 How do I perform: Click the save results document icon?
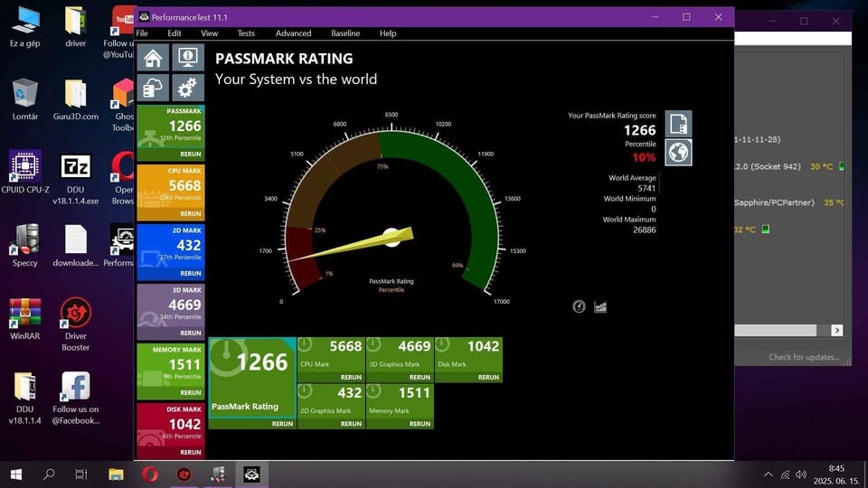(678, 124)
